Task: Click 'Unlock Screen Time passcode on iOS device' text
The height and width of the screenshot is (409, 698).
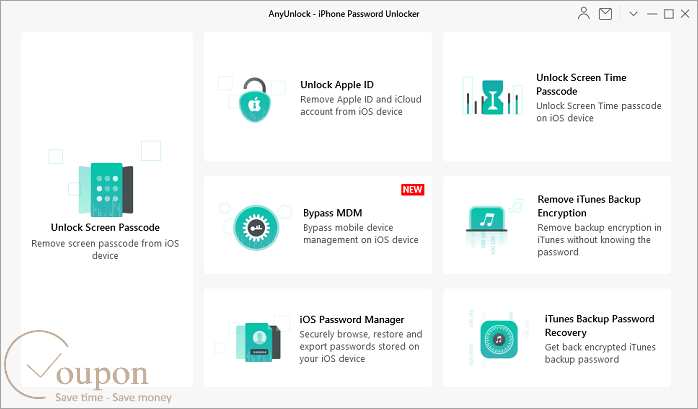Action: (x=599, y=112)
